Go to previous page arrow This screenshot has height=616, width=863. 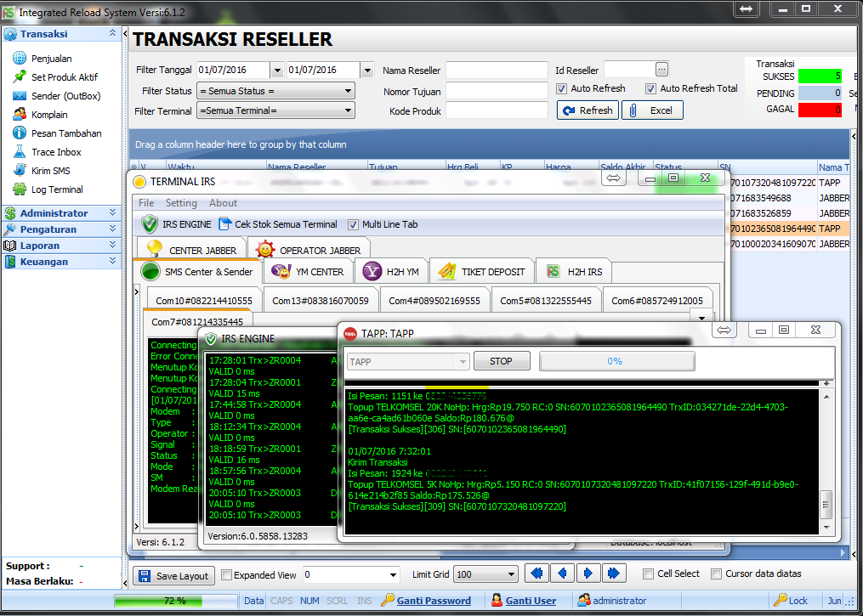pos(563,574)
